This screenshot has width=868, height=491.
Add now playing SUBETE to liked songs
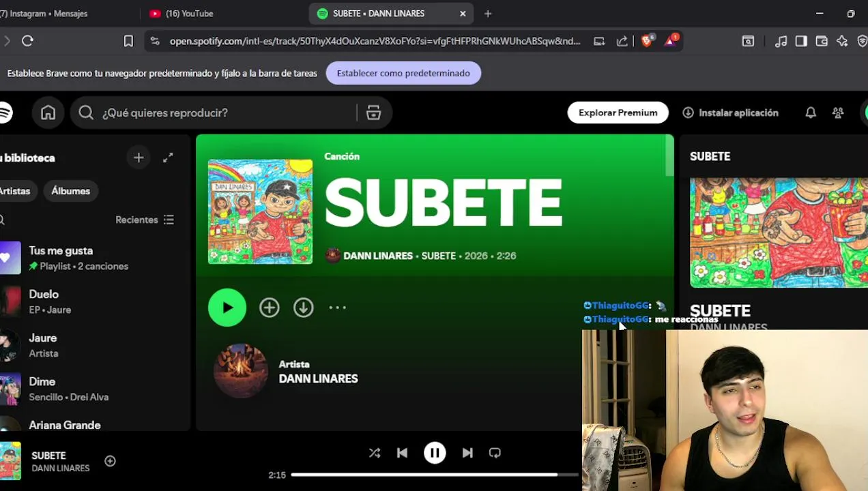click(110, 461)
